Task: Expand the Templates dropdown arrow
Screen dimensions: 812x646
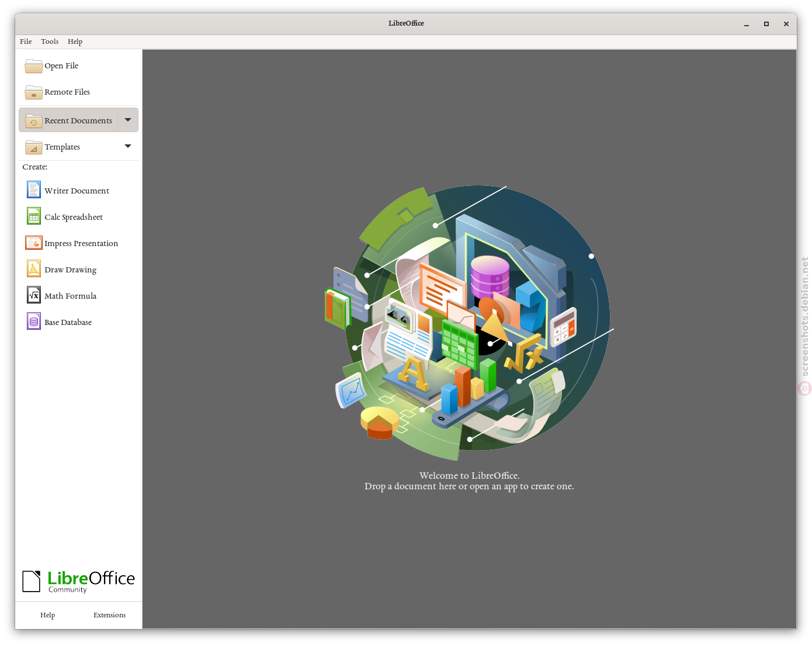Action: coord(128,146)
